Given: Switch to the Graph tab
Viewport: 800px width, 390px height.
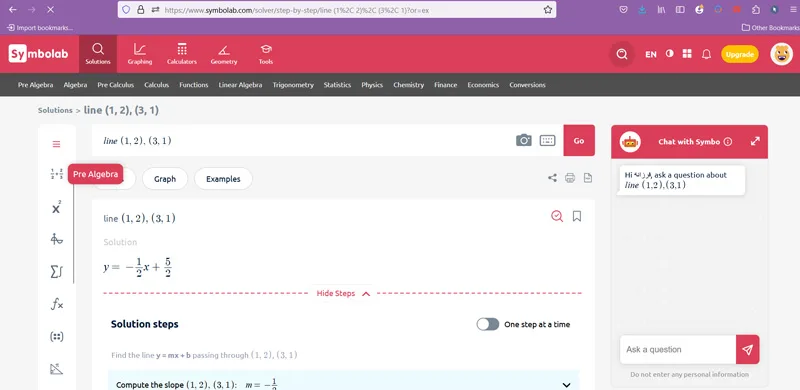Looking at the screenshot, I should (x=165, y=179).
